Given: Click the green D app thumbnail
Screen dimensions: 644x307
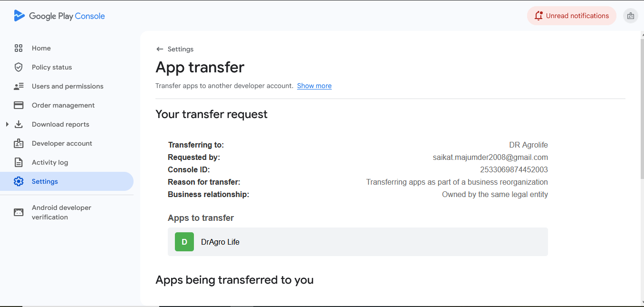Looking at the screenshot, I should pyautogui.click(x=184, y=242).
